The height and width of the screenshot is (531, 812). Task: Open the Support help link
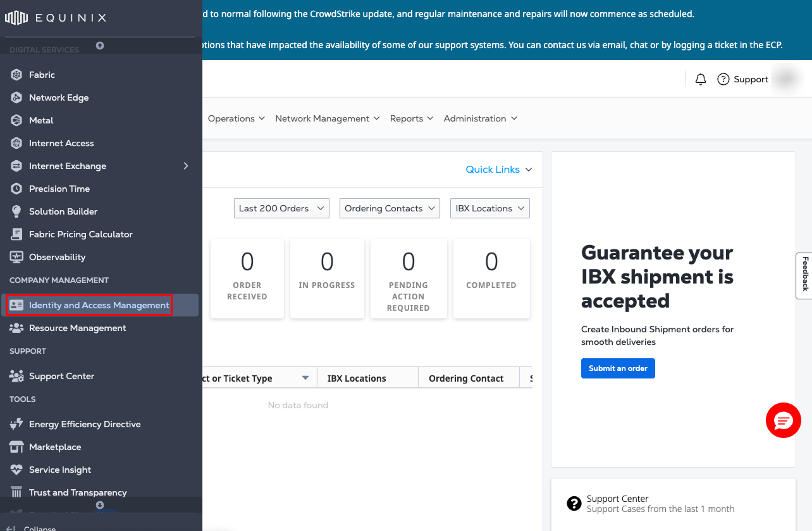pyautogui.click(x=743, y=79)
